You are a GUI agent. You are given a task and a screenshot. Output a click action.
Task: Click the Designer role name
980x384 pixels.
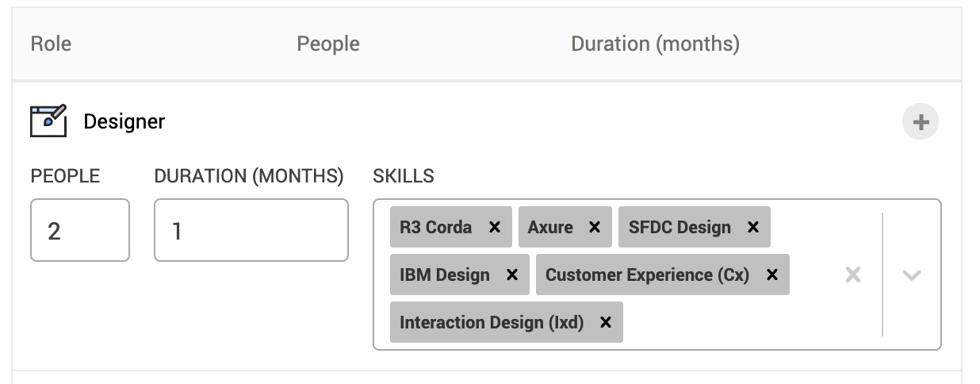click(x=124, y=121)
